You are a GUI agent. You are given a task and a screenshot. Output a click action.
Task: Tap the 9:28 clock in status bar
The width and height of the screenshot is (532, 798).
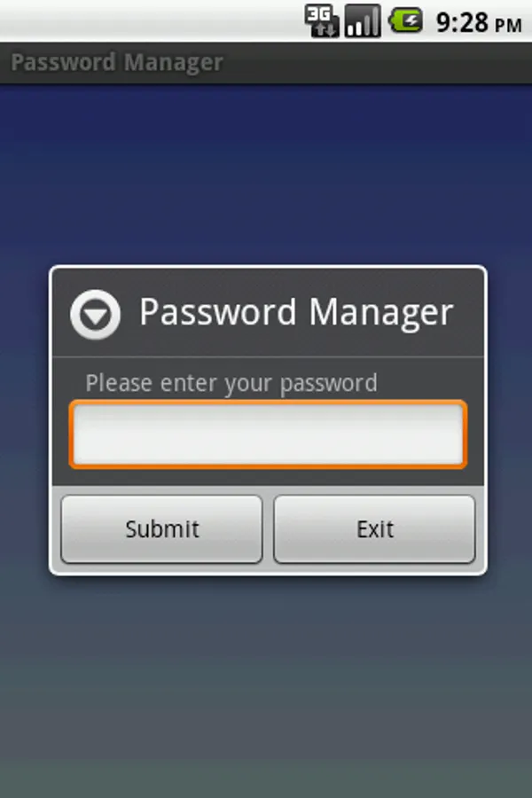pyautogui.click(x=462, y=23)
